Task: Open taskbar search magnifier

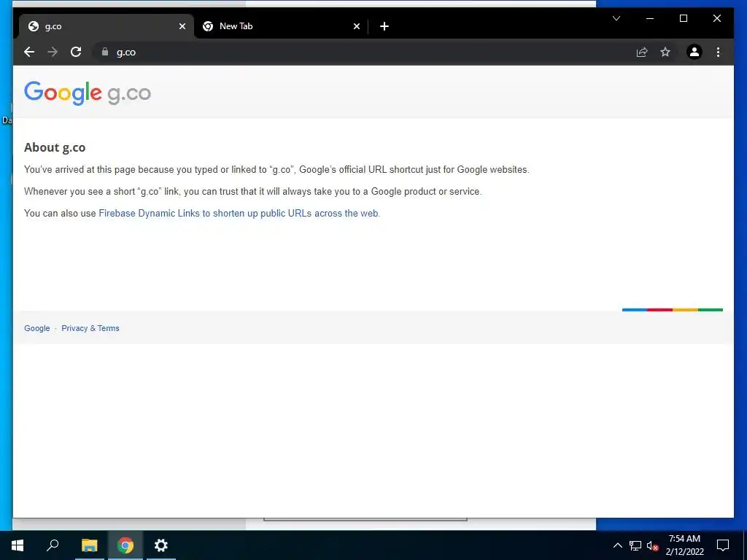Action: [x=53, y=545]
